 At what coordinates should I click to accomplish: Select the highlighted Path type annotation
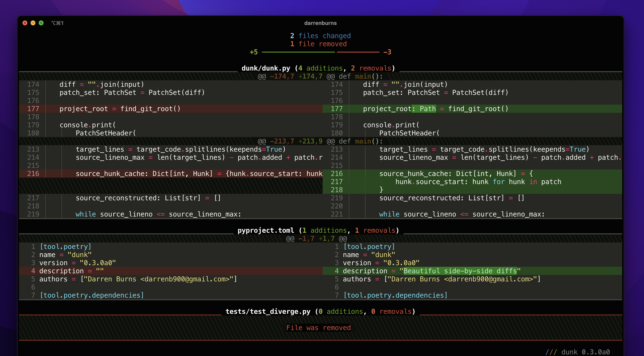(x=424, y=109)
